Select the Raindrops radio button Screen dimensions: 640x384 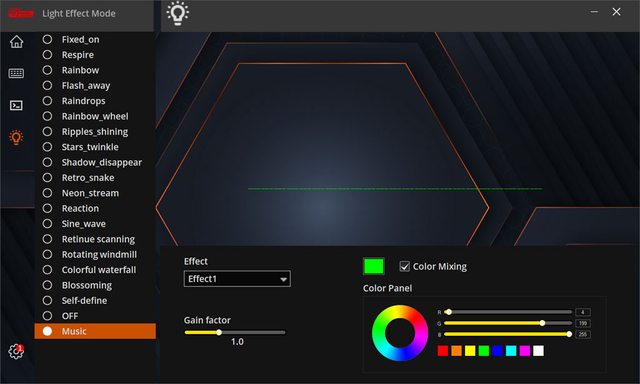[47, 101]
